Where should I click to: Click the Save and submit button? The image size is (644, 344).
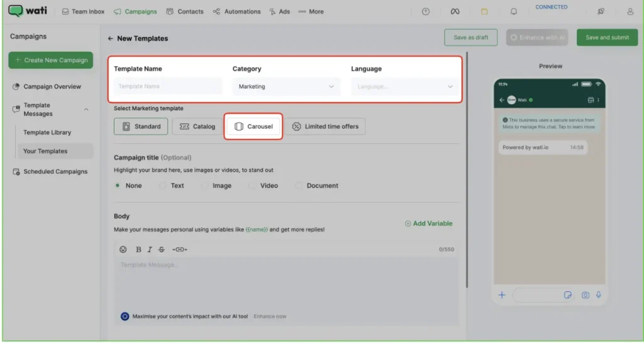607,38
